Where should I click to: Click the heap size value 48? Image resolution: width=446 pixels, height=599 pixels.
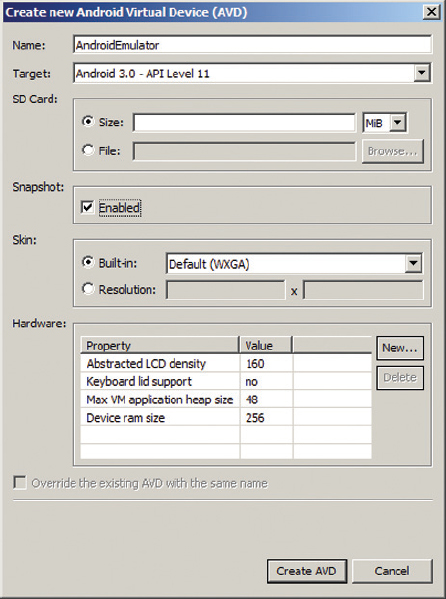[252, 400]
